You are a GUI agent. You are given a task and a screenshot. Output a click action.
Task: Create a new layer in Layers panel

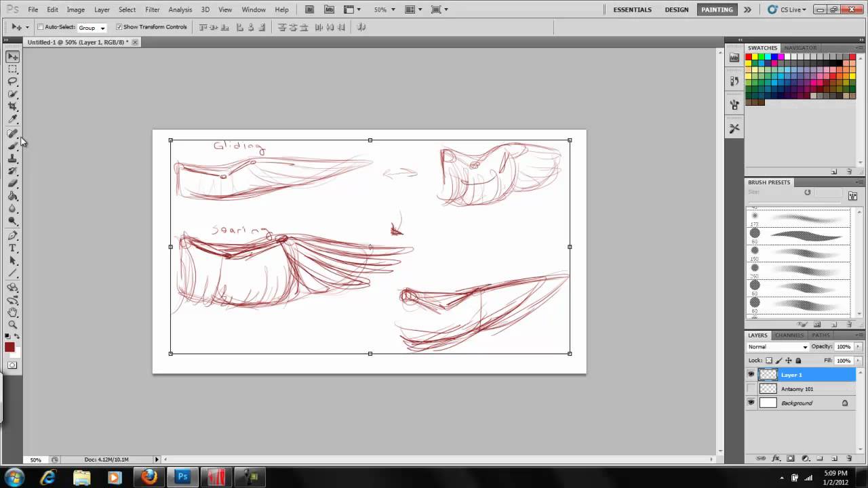click(834, 459)
